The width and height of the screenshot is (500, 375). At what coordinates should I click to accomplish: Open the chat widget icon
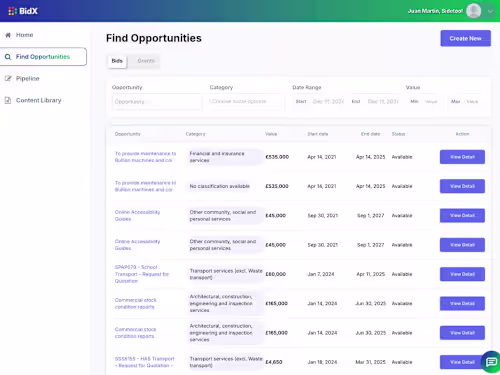(491, 362)
